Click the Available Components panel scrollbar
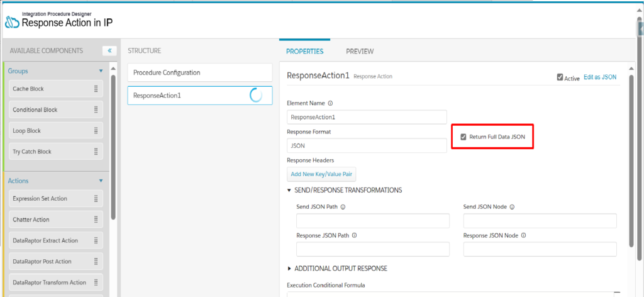Screen dimensions: 644x297 [x=113, y=148]
